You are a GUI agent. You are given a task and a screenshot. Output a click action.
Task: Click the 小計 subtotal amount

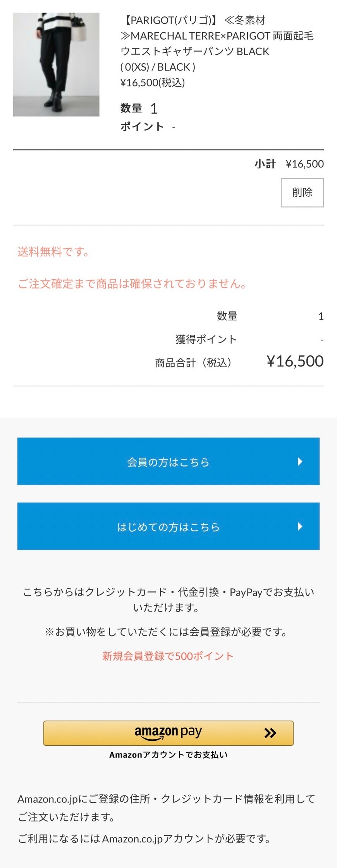[x=304, y=164]
